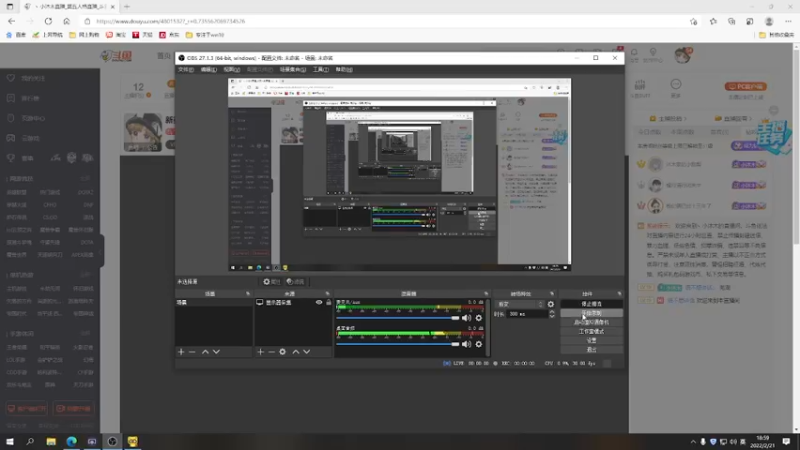The height and width of the screenshot is (450, 800).
Task: Toggle lock on display capture source
Action: pos(329,303)
